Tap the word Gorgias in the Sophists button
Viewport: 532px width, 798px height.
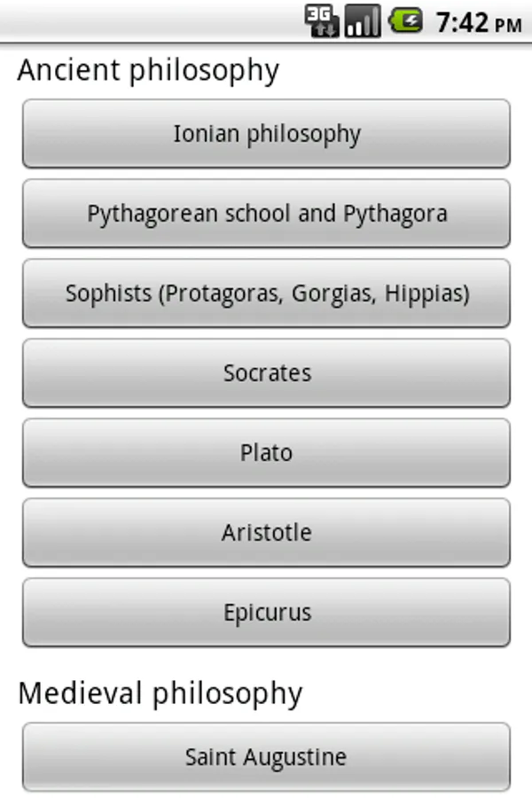334,293
